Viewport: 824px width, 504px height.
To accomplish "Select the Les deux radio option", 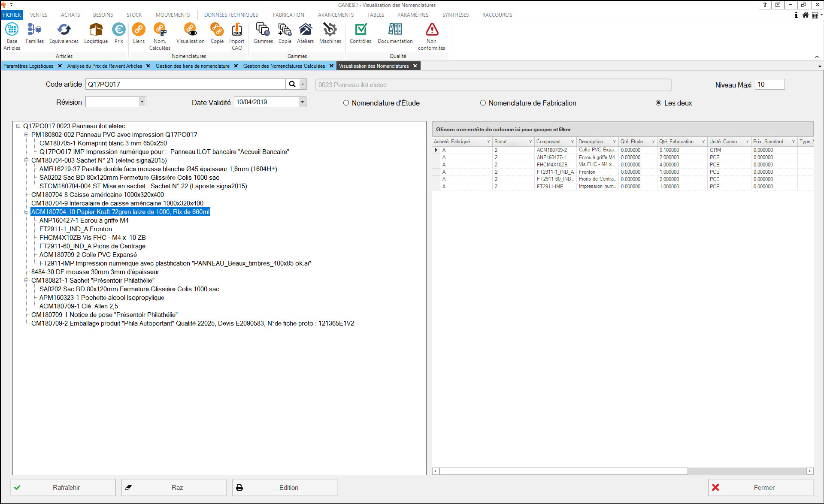I will click(x=658, y=103).
